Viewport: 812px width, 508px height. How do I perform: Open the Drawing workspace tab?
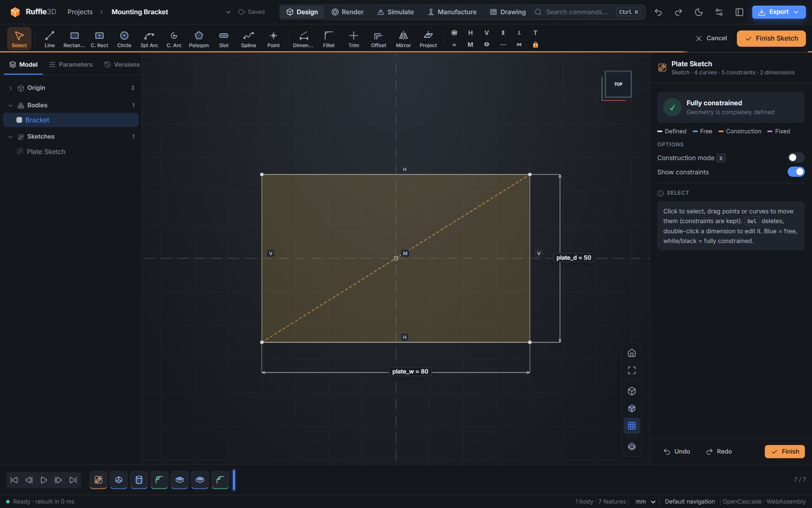pyautogui.click(x=508, y=12)
